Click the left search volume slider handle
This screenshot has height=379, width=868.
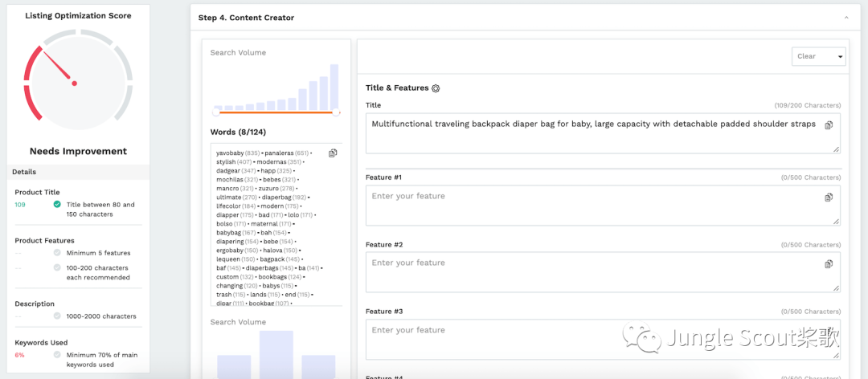pos(216,112)
